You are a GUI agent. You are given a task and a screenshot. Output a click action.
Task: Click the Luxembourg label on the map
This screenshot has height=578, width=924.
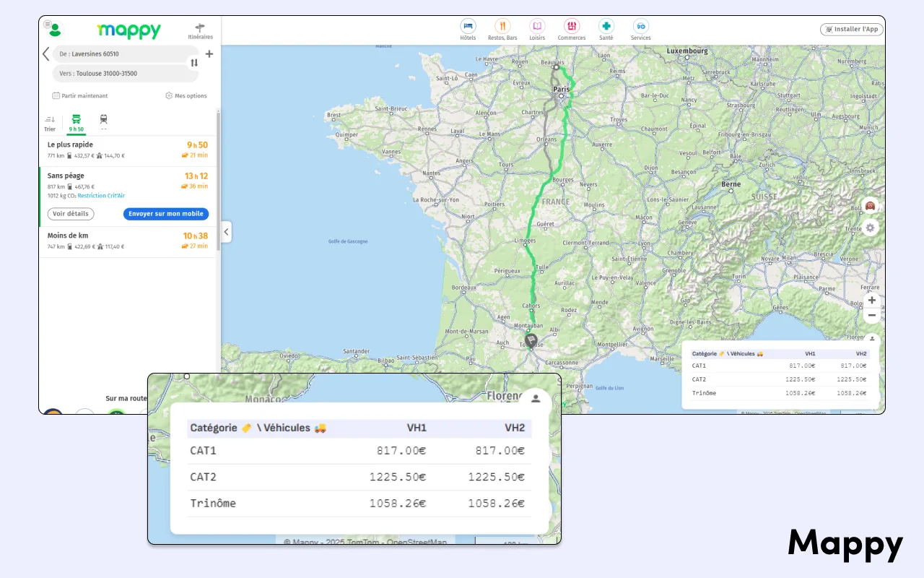[x=687, y=51]
